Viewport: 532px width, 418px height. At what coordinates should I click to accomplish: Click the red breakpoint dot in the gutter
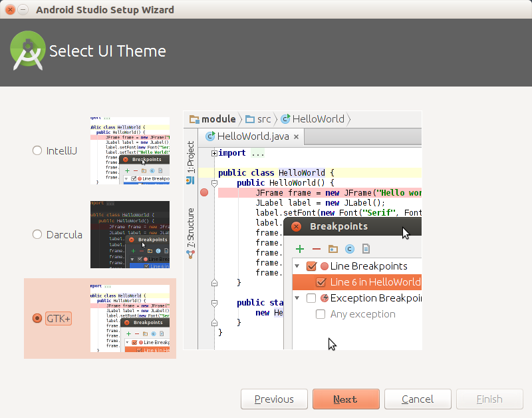(x=204, y=192)
